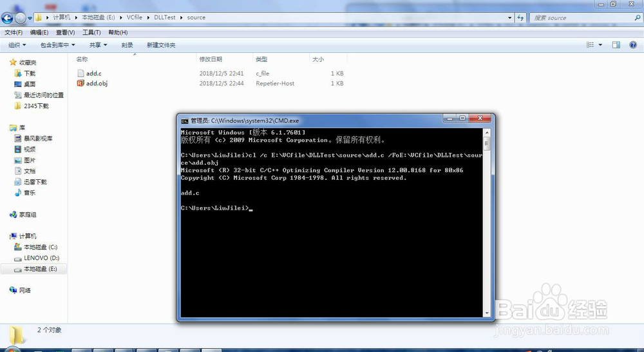Open LENOVO (D:) drive
The height and width of the screenshot is (352, 644).
[41, 258]
